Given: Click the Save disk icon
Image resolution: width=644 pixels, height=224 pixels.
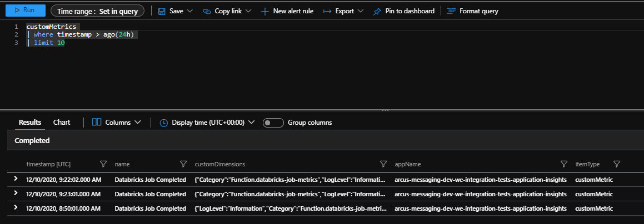Looking at the screenshot, I should click(162, 11).
